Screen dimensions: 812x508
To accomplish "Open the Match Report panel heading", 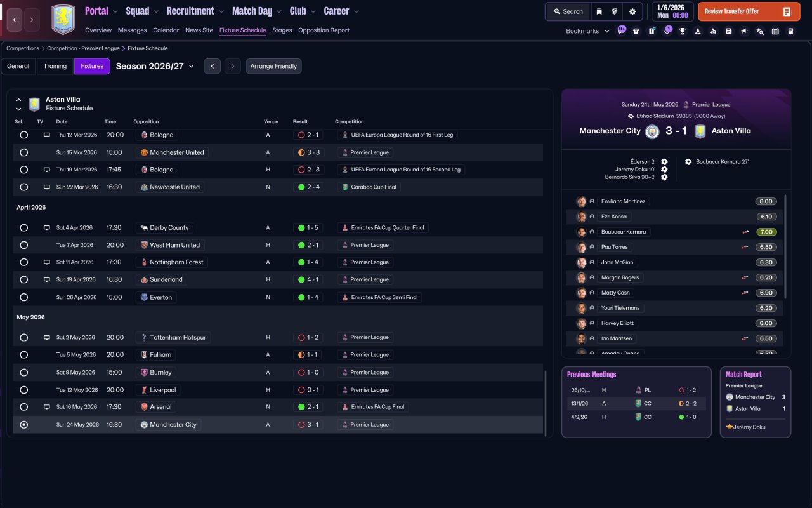I will [x=743, y=375].
